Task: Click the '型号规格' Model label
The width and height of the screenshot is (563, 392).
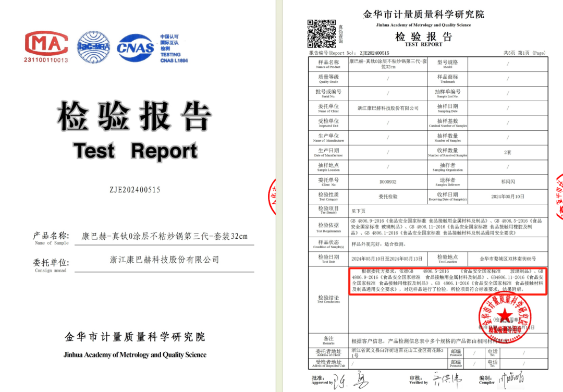Action: pos(447,62)
